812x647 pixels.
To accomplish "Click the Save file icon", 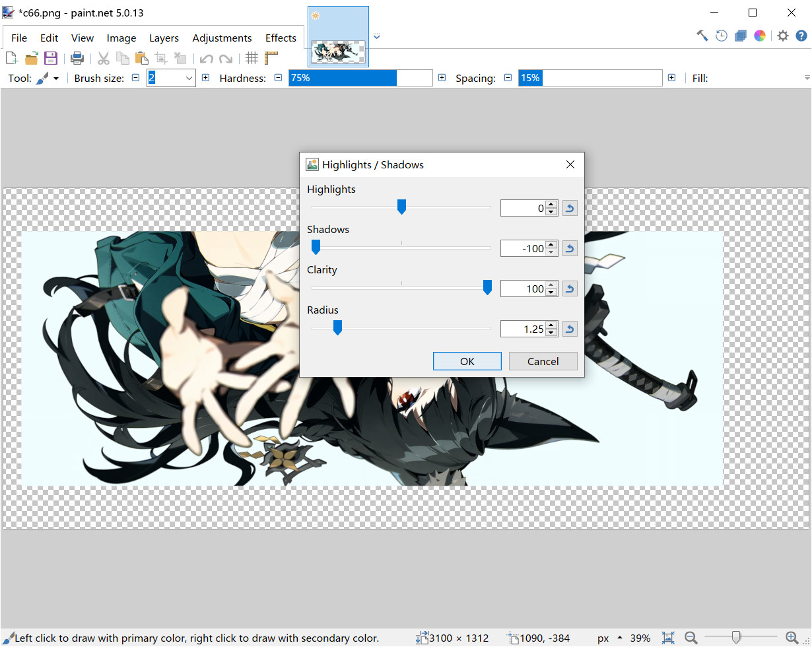I will tap(51, 58).
